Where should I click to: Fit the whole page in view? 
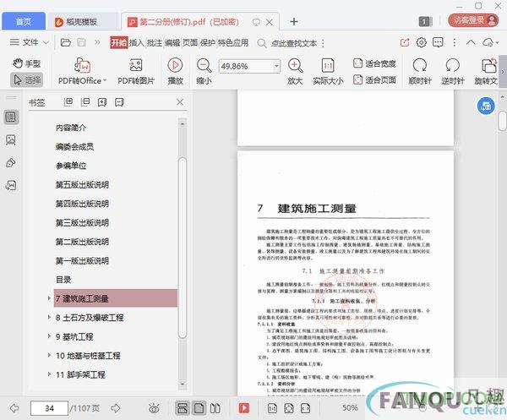[x=374, y=79]
